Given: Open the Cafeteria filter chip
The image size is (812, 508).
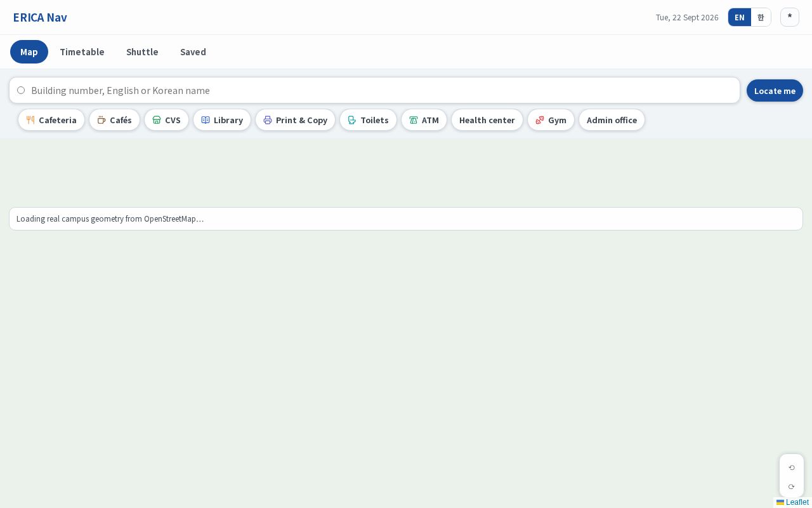Looking at the screenshot, I should [x=51, y=120].
